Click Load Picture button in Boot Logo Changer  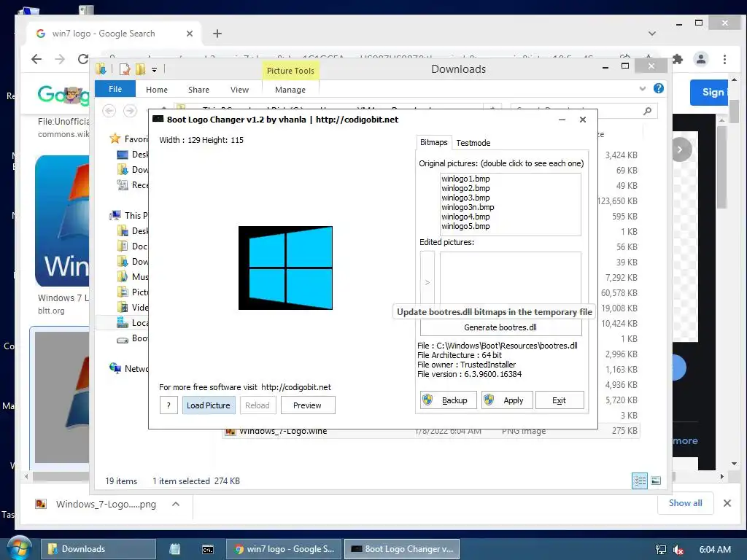(209, 405)
